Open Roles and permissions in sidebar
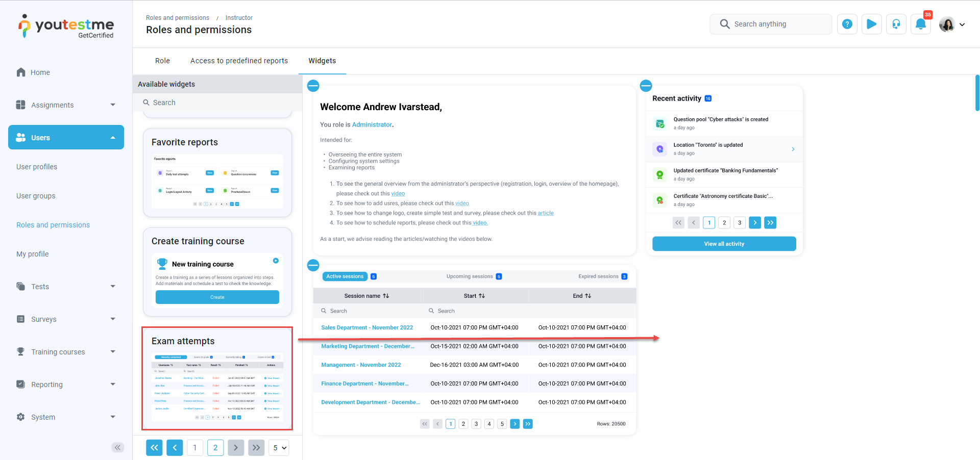 click(53, 225)
